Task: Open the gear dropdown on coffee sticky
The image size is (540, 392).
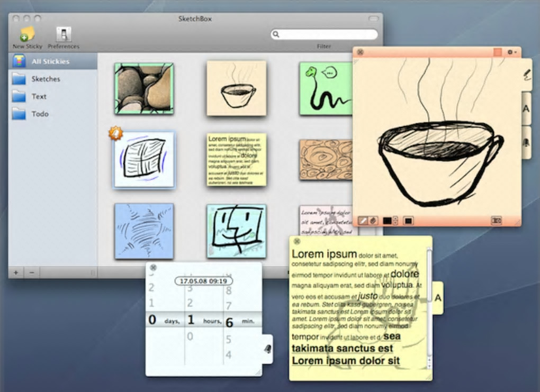Action: 512,52
